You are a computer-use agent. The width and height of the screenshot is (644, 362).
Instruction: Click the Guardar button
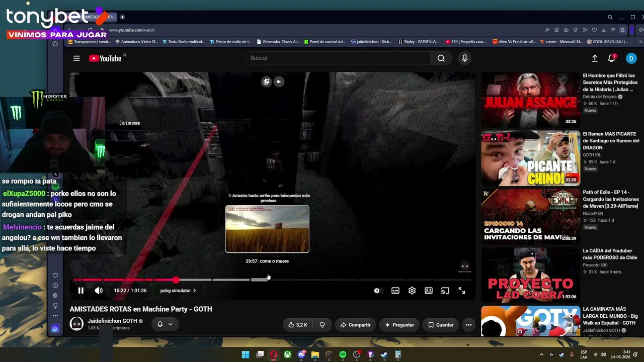coord(441,325)
